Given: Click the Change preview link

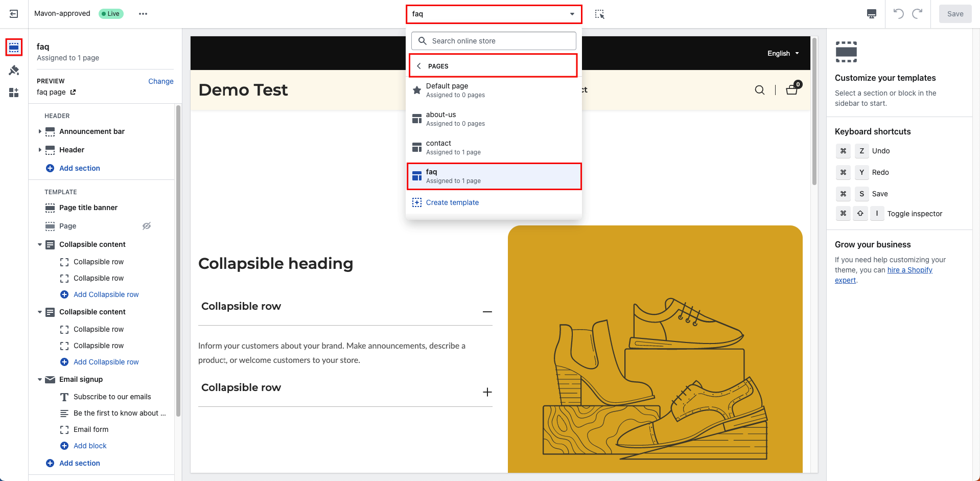Looking at the screenshot, I should [160, 81].
